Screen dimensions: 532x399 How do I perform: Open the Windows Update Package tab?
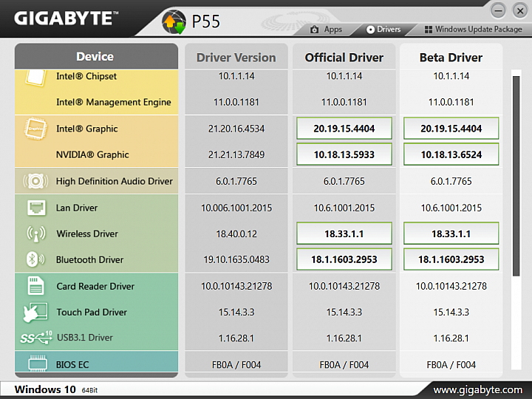click(473, 30)
